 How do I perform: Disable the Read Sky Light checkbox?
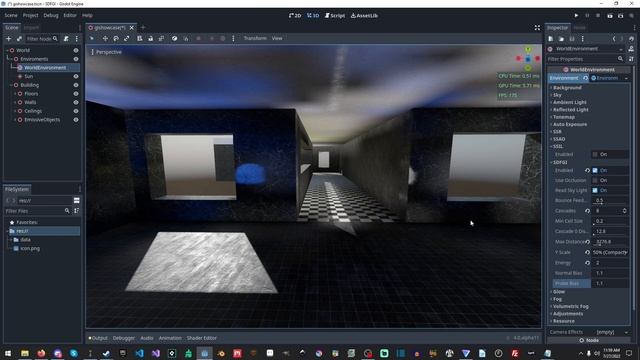tap(595, 191)
